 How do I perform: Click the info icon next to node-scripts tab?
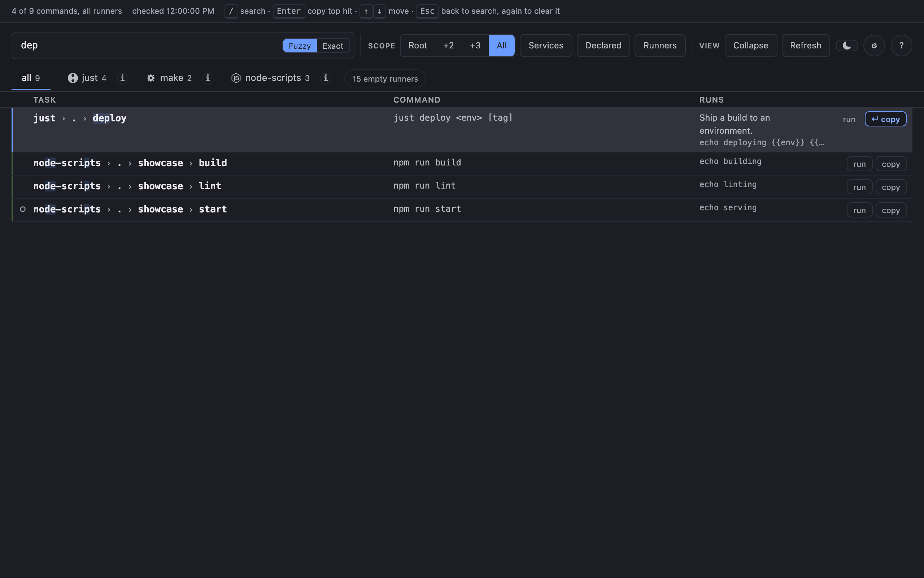click(x=325, y=78)
